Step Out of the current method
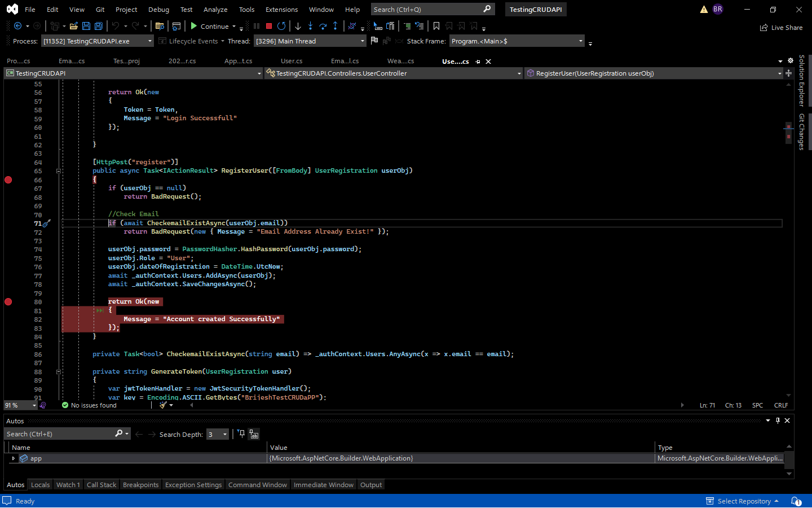812x508 pixels. [x=335, y=26]
